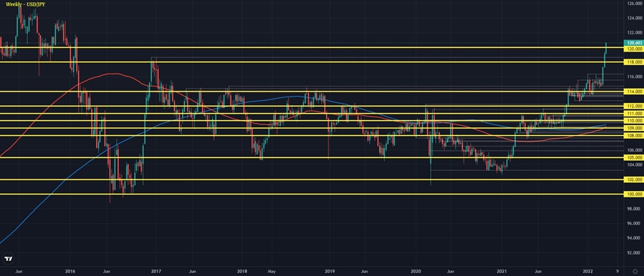
Task: Click the 2021 label on time axis
Action: [502, 272]
